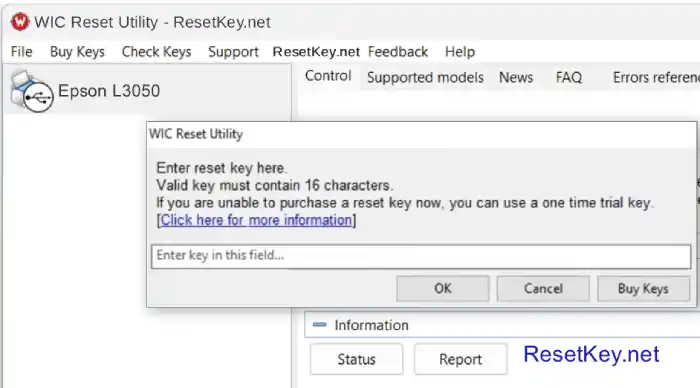Open the Buy Keys menu

pyautogui.click(x=77, y=52)
